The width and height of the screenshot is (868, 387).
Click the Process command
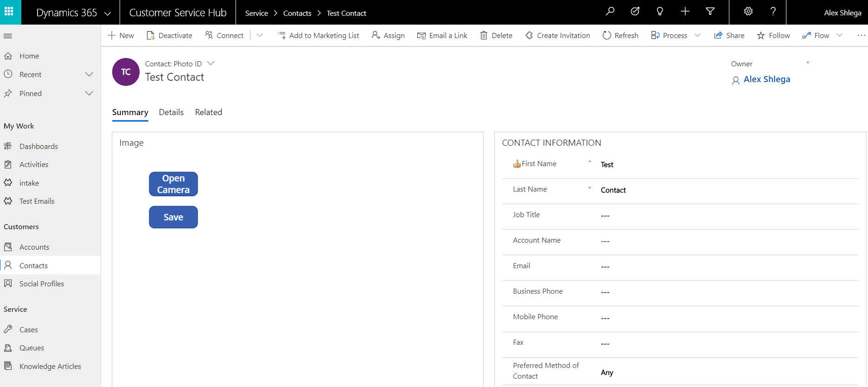[x=669, y=35]
